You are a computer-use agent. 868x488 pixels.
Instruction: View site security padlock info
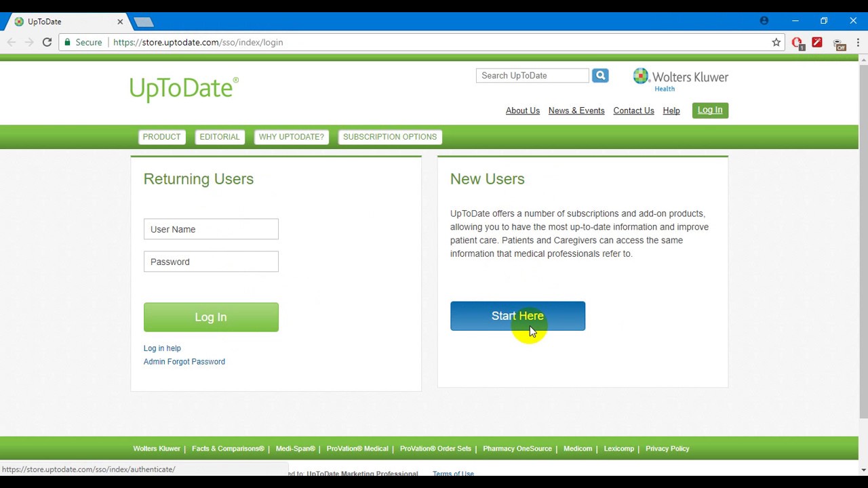tap(66, 42)
